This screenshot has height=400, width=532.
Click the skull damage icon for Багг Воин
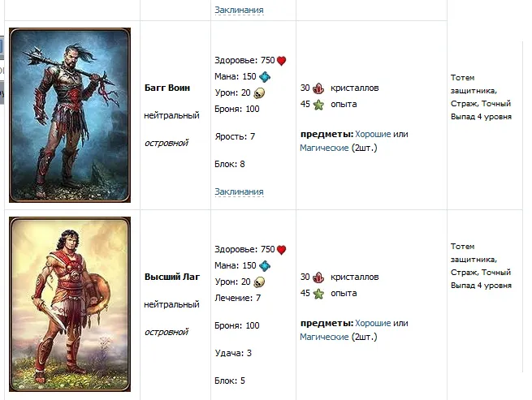[x=260, y=92]
